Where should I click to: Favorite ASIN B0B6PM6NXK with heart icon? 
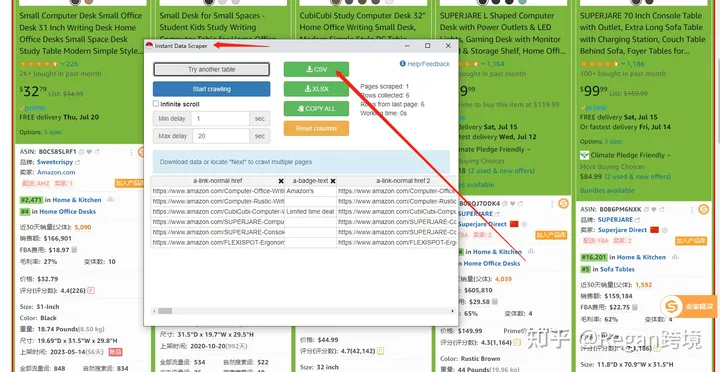pyautogui.click(x=654, y=209)
